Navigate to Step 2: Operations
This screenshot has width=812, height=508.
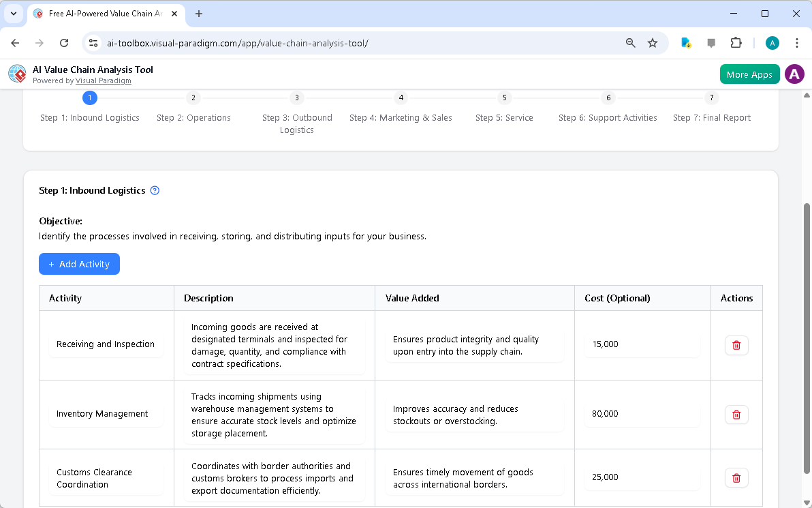(193, 117)
